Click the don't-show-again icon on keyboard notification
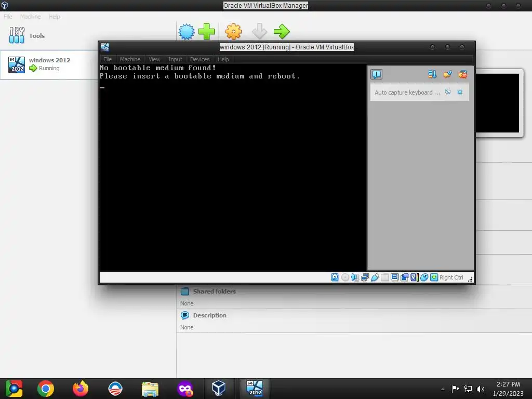Screen dimensions: 532x399 pos(448,92)
